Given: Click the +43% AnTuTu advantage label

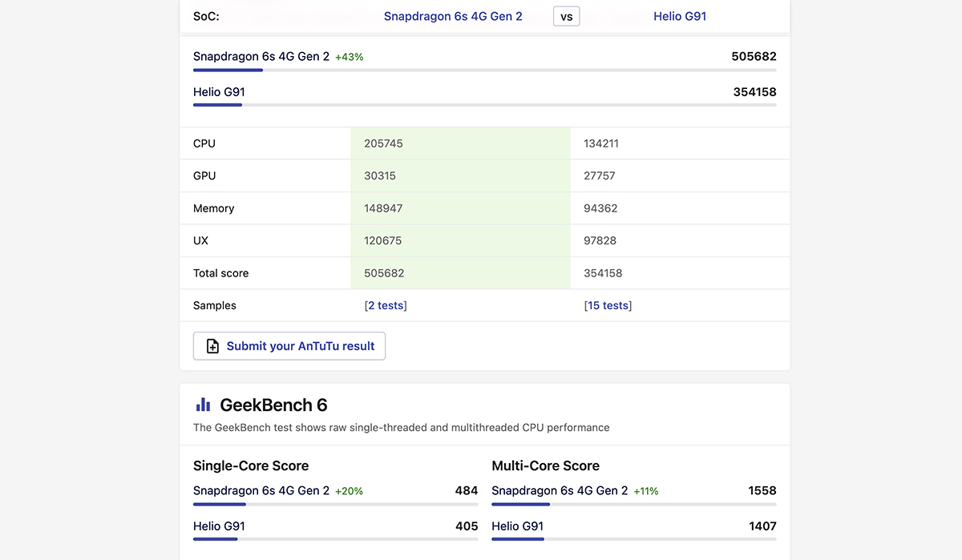Looking at the screenshot, I should (x=350, y=57).
